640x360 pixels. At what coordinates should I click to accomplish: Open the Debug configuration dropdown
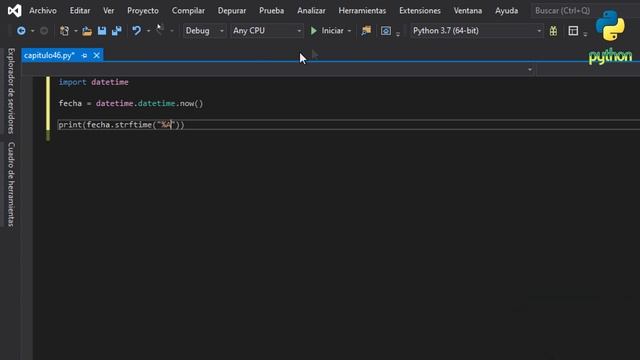point(204,31)
